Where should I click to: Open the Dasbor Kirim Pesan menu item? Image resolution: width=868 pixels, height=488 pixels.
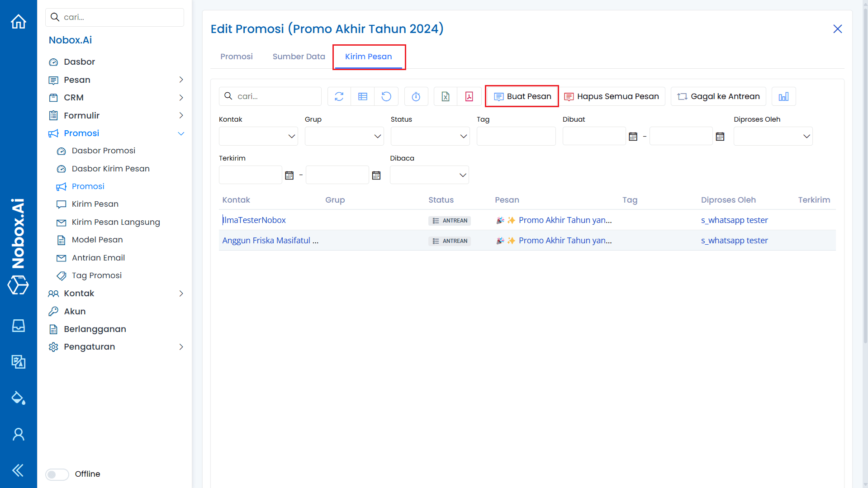[x=110, y=169]
